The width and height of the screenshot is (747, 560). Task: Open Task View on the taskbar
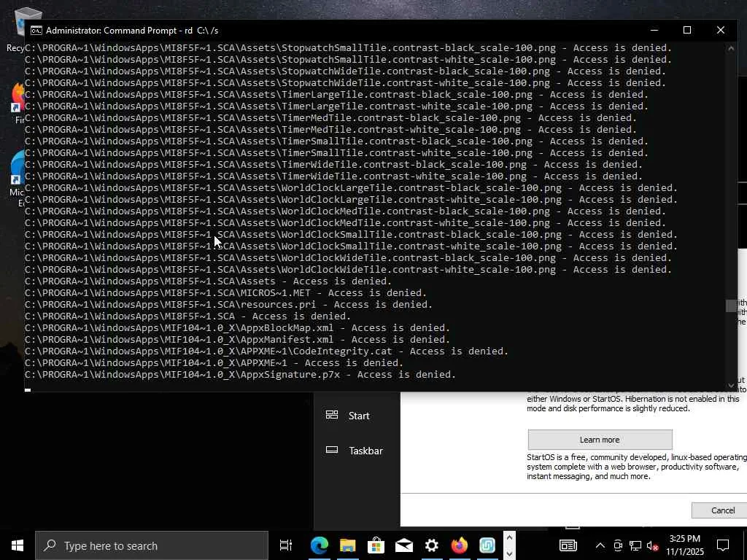(x=286, y=545)
